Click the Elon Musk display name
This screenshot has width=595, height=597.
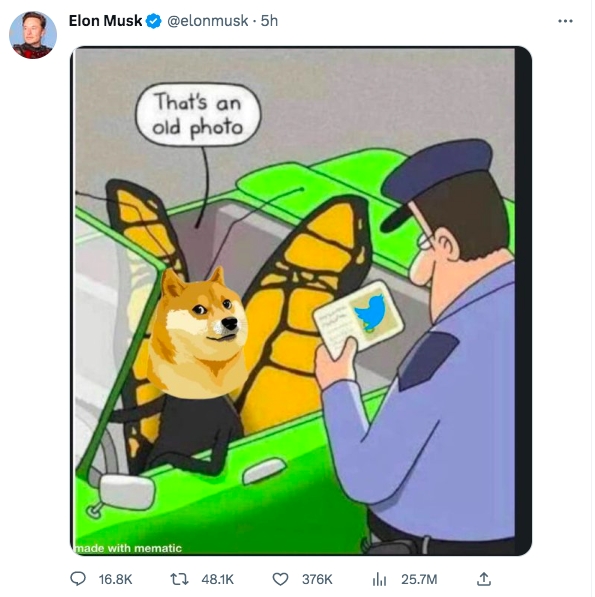(x=105, y=21)
